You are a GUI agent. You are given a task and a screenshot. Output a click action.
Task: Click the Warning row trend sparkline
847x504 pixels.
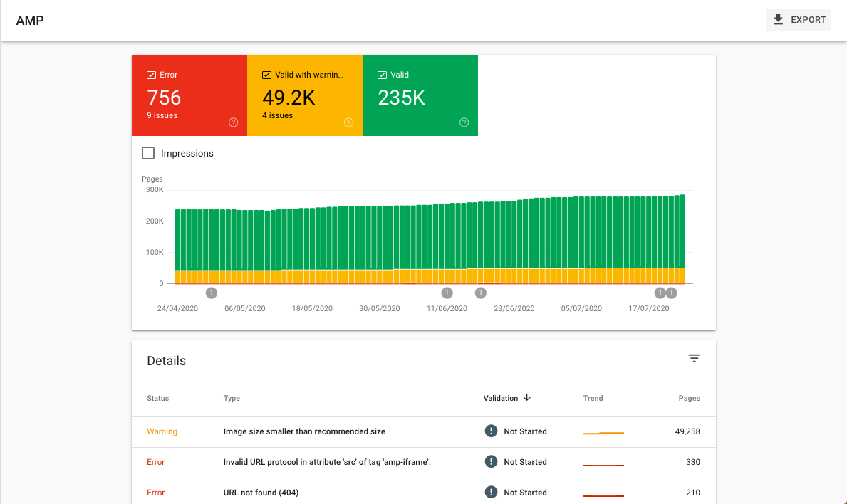click(x=603, y=431)
